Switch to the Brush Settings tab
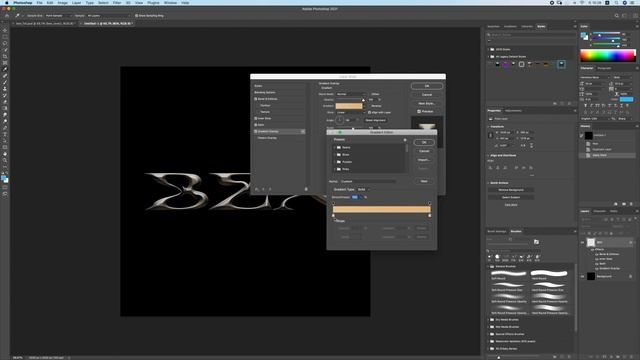 (x=496, y=231)
